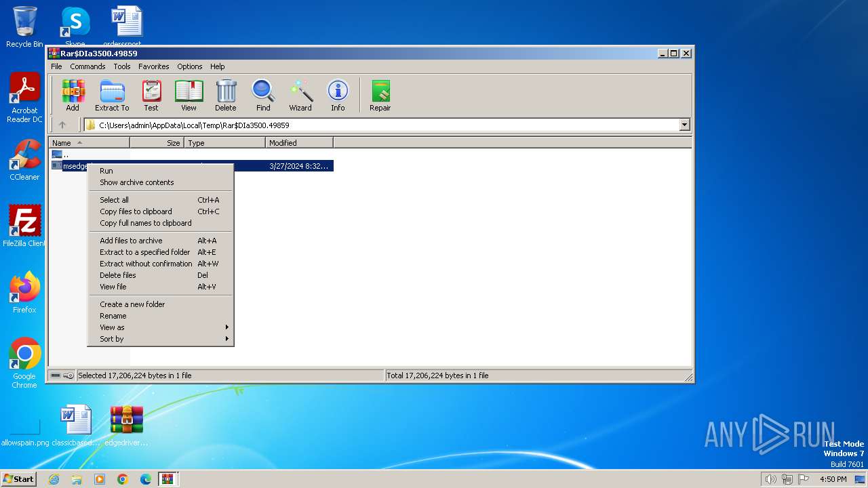
Task: Select the parent folder '..' row
Action: click(x=61, y=155)
